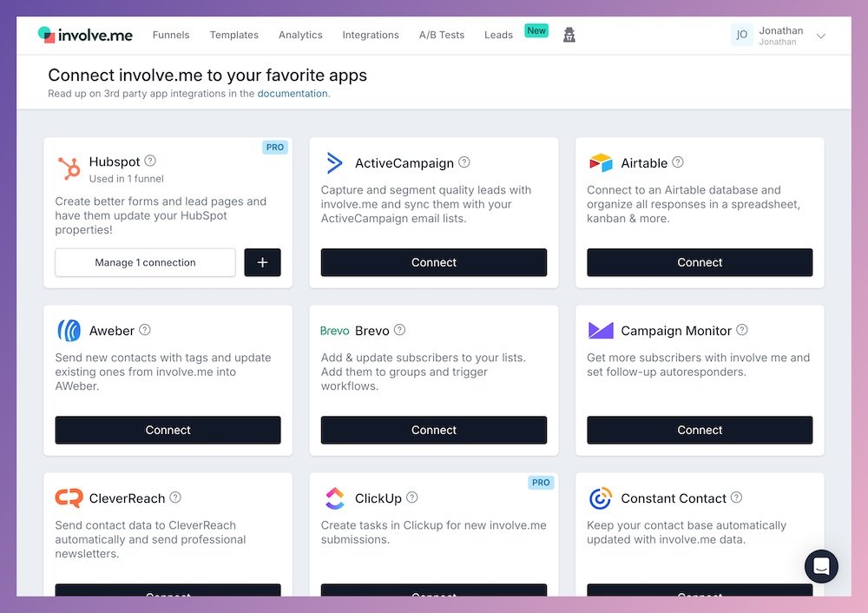
Task: Open the Funnels menu item
Action: (170, 35)
